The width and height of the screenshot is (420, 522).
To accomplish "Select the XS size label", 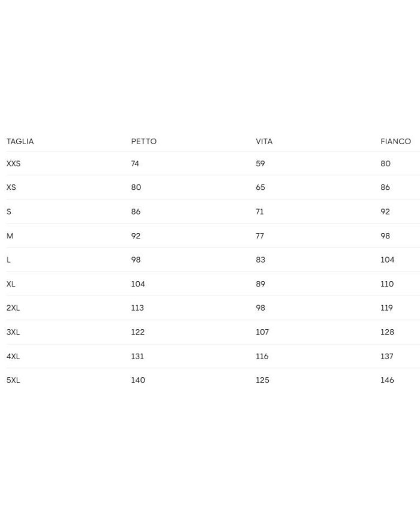I will (x=11, y=187).
